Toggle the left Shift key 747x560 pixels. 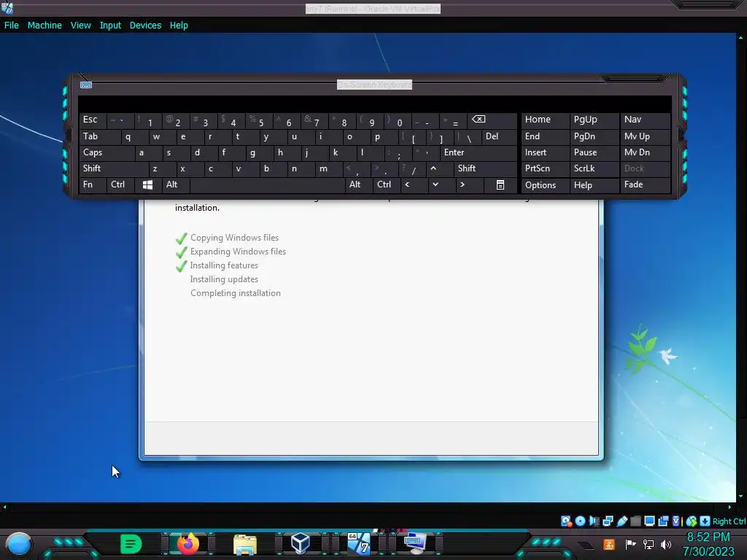113,168
